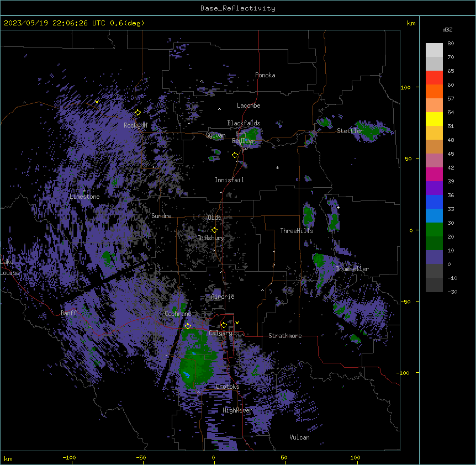
Task: Click the Banff label
Action: point(68,313)
